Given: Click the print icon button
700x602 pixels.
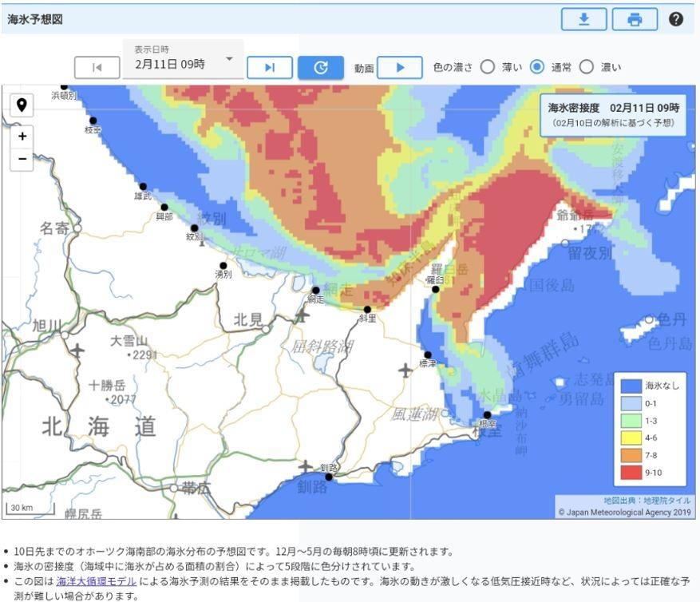Looking at the screenshot, I should pyautogui.click(x=635, y=20).
